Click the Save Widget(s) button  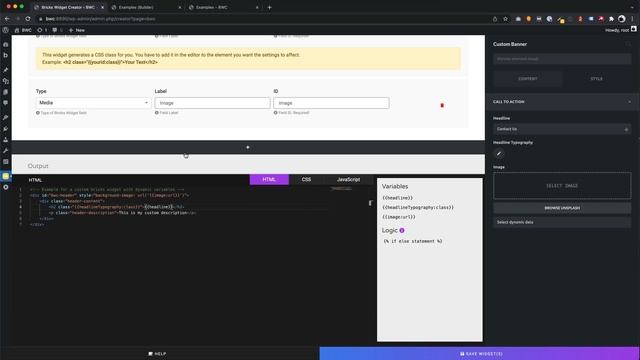[x=480, y=353]
